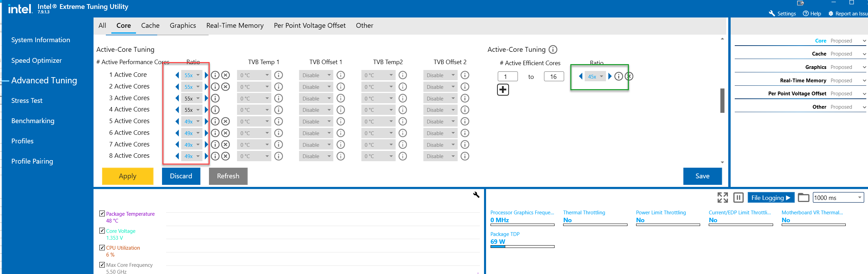The image size is (868, 274).
Task: Click the plus icon to add efficient core range
Action: pyautogui.click(x=503, y=90)
